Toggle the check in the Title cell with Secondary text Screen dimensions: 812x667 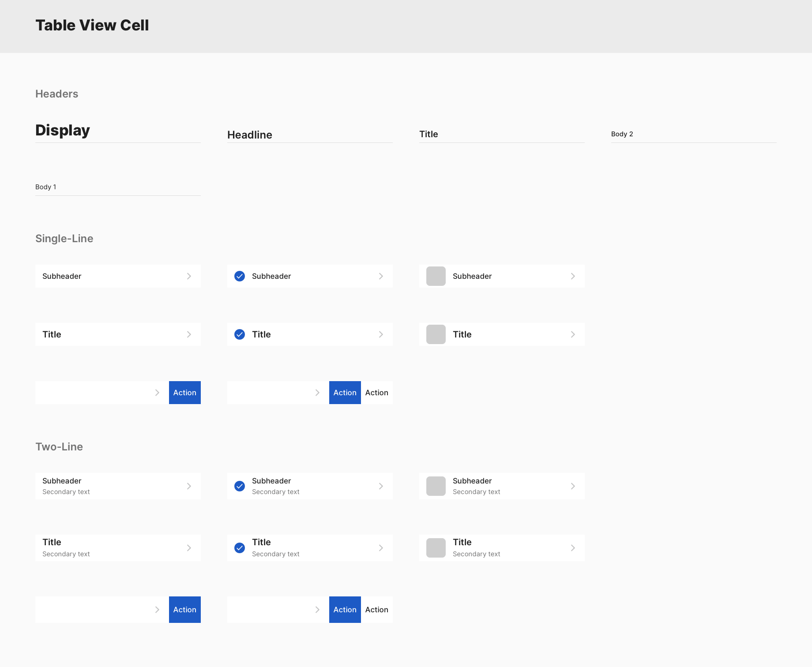[x=240, y=547]
